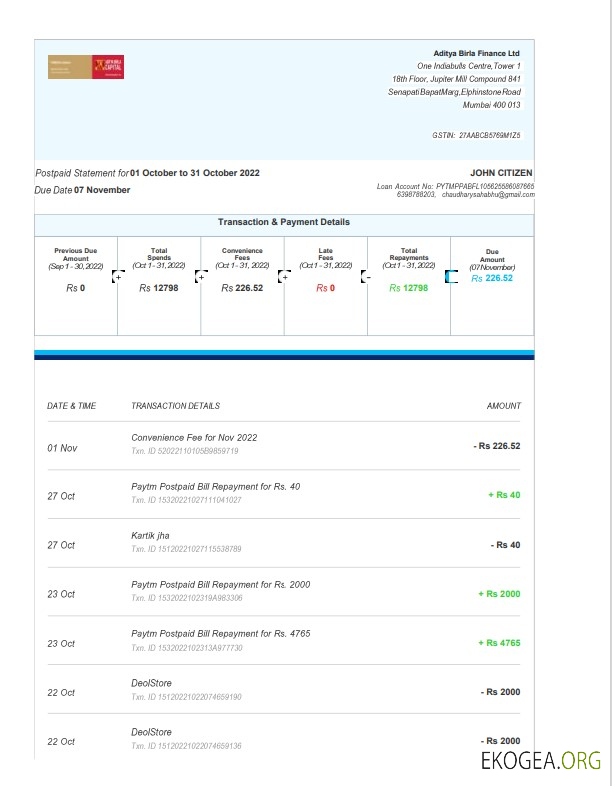This screenshot has height=786, width=612.
Task: Click the green Total Repayments value Rs 12798
Action: tap(408, 288)
